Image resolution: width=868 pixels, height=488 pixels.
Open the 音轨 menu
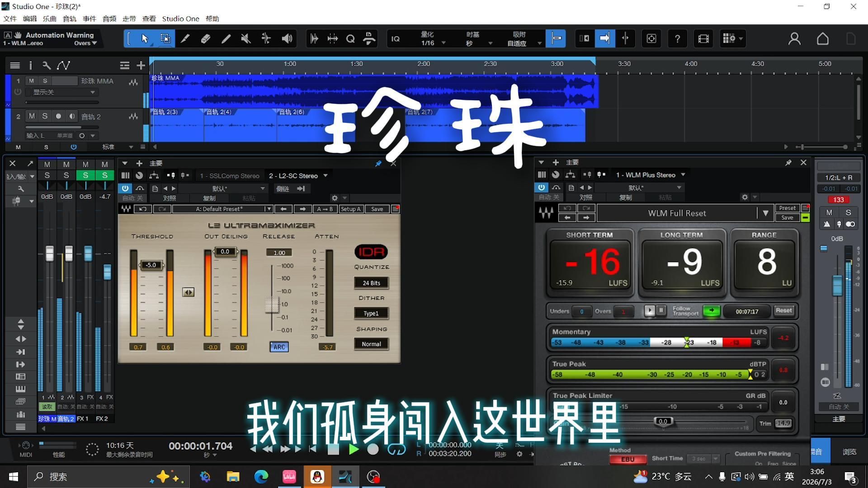pos(70,19)
